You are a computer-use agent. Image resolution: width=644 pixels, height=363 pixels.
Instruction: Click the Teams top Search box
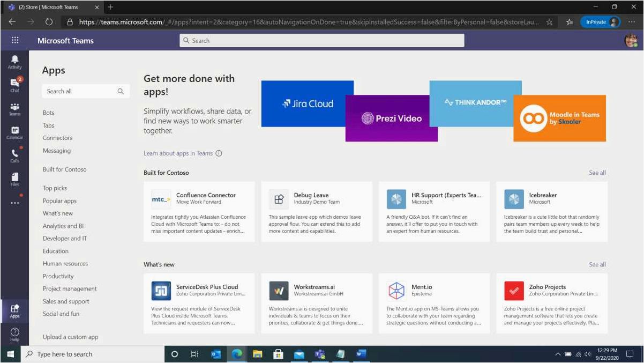(x=322, y=41)
